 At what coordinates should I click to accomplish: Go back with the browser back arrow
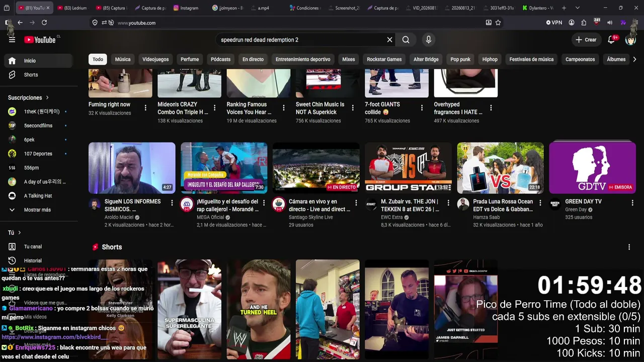pyautogui.click(x=20, y=23)
